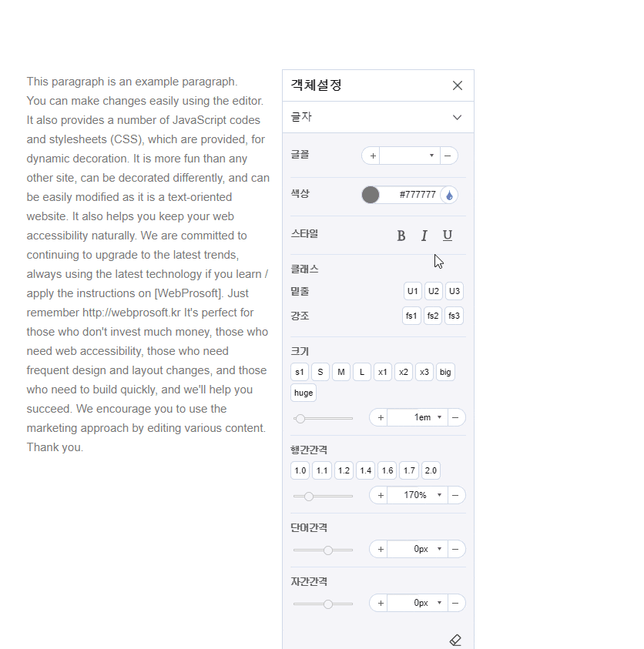Screen dimensions: 644x649
Task: Expand the 글자 section dropdown
Action: (x=457, y=118)
